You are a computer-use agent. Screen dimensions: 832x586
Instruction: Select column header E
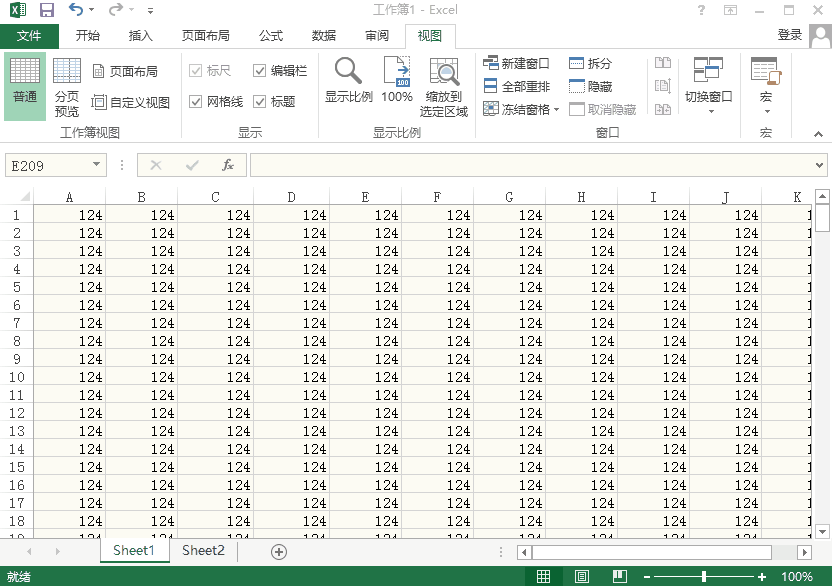pyautogui.click(x=365, y=197)
